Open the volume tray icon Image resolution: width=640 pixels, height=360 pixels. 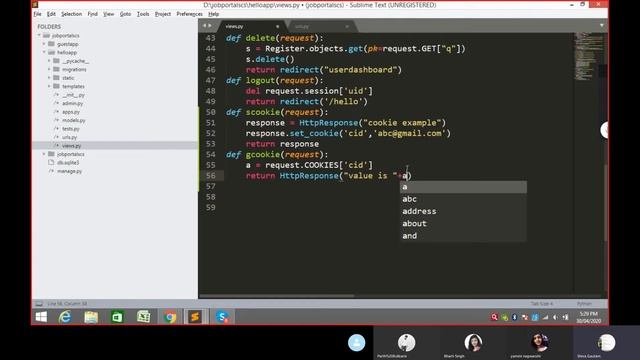[556, 317]
